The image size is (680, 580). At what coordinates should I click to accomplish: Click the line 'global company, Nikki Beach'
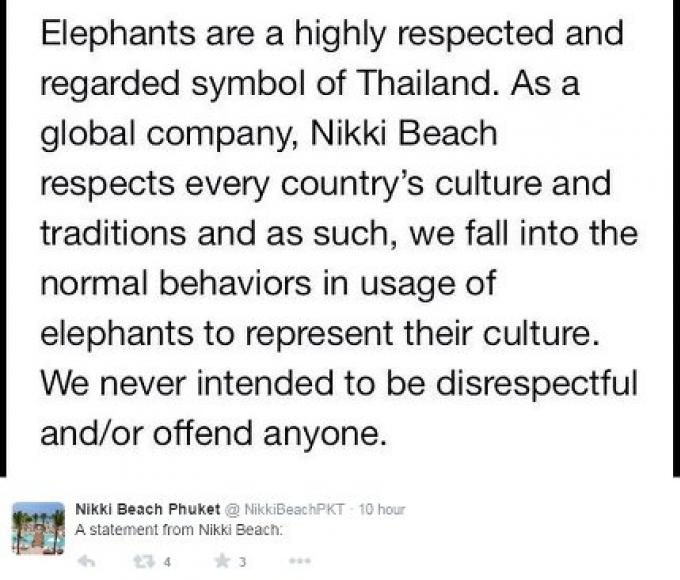[x=269, y=135]
